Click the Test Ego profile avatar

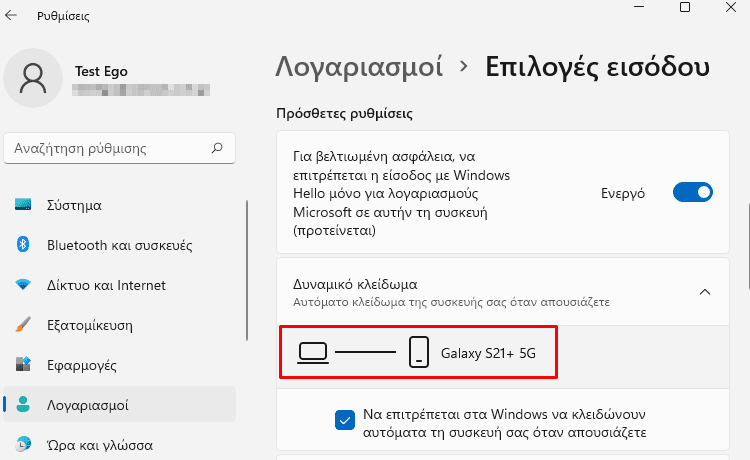click(x=33, y=78)
